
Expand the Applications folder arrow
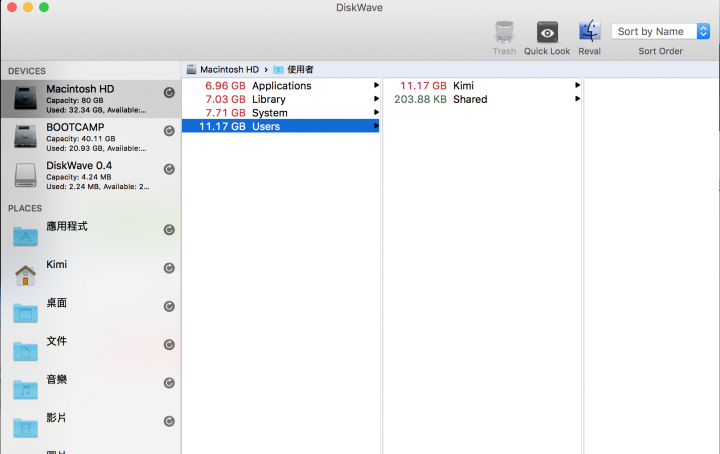[376, 85]
